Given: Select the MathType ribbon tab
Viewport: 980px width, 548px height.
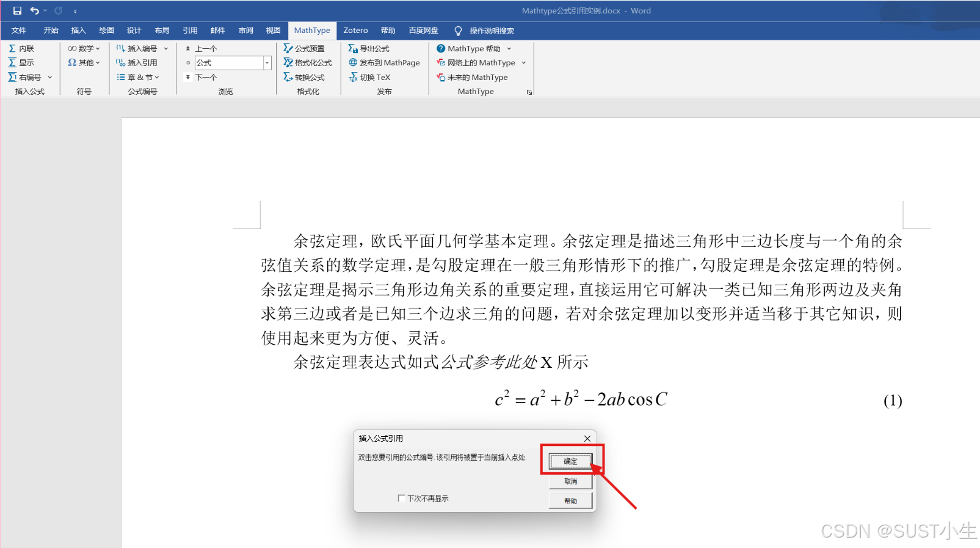Looking at the screenshot, I should 312,31.
